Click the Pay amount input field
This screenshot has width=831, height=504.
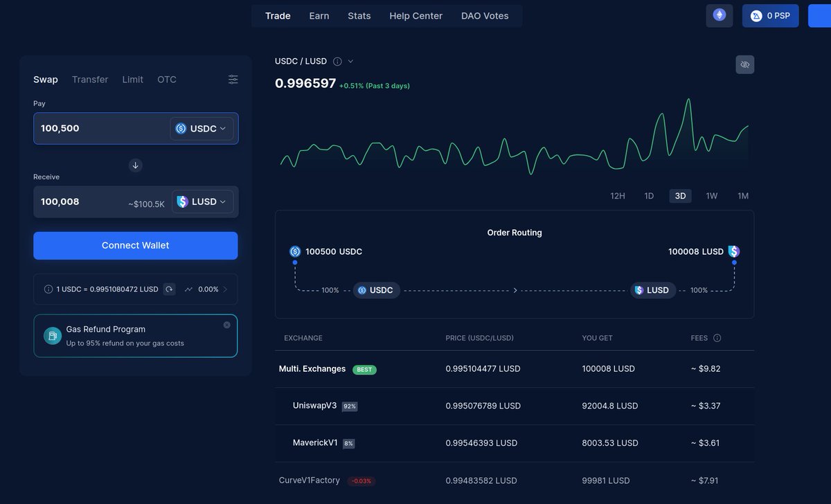pos(97,128)
